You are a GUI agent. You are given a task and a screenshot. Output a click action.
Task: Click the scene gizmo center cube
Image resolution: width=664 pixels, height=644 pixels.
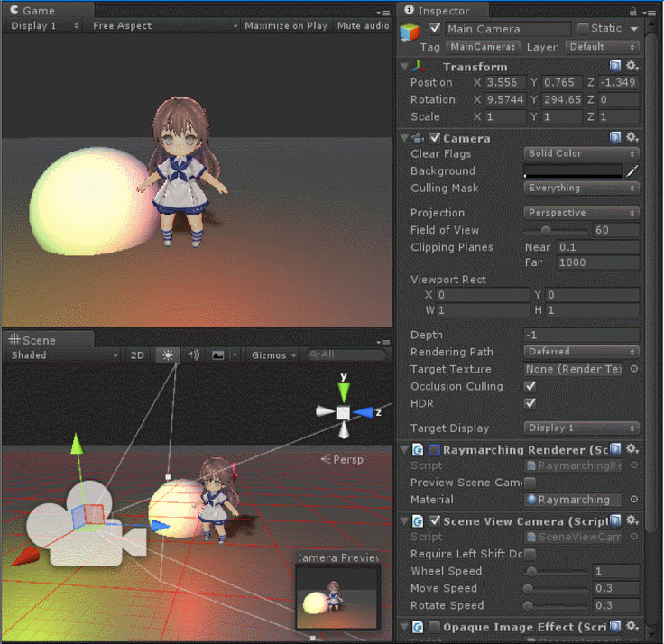point(343,413)
